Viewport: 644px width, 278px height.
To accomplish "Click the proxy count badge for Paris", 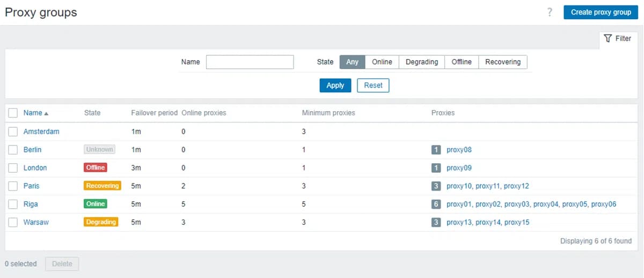I will pos(436,186).
